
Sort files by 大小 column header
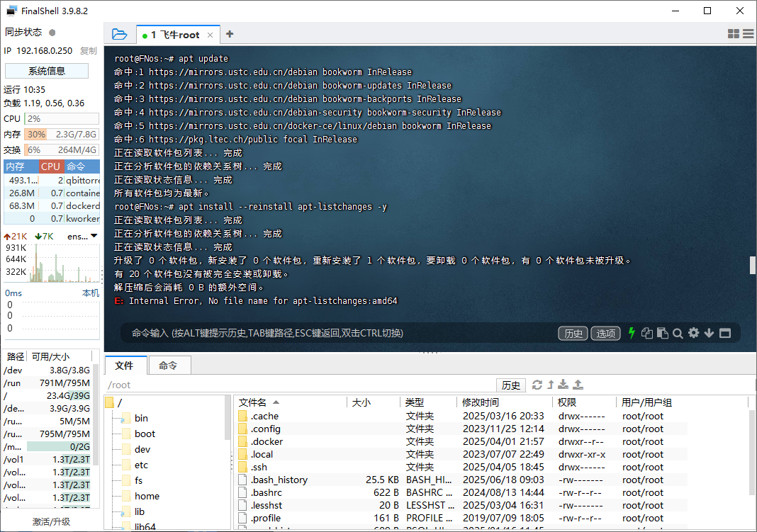[x=374, y=402]
